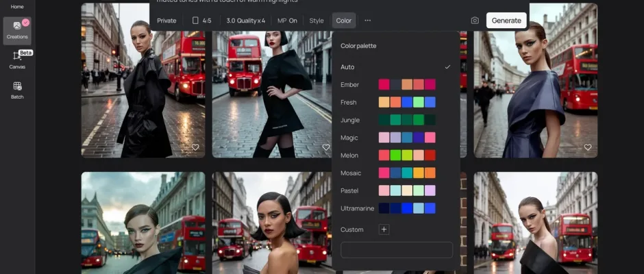This screenshot has width=644, height=274.
Task: Open the Canvas Beta tool
Action: pyautogui.click(x=17, y=60)
